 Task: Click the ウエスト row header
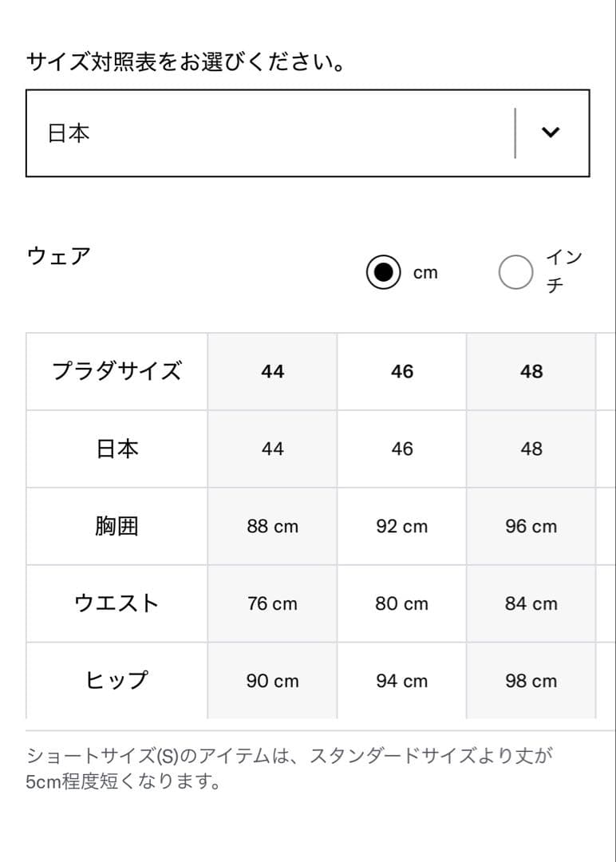point(116,603)
